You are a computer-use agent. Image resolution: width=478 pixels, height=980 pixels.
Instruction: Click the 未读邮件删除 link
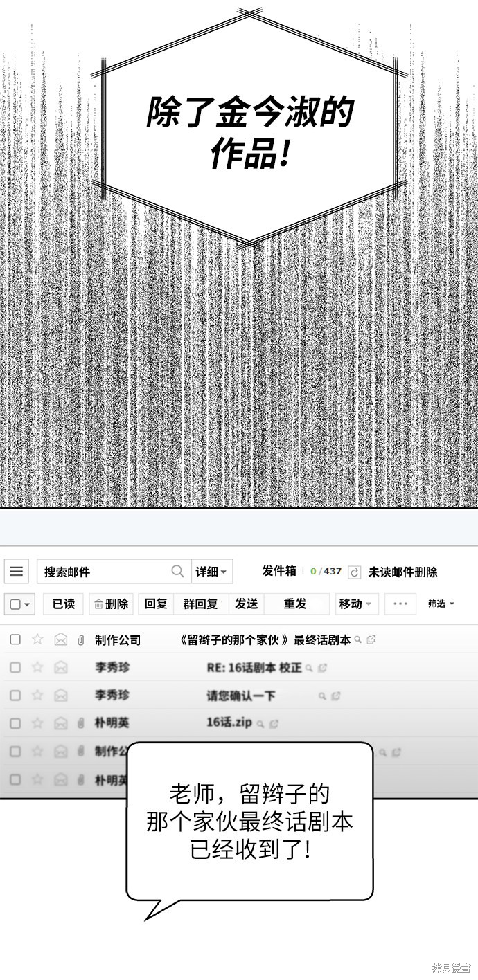point(402,572)
